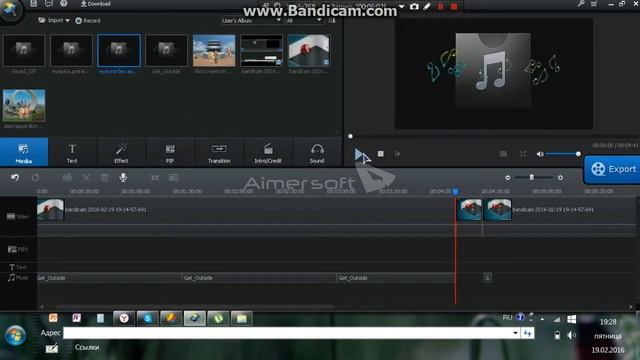
Task: Select the ferris wheel thumbnail in second row
Action: click(24, 105)
